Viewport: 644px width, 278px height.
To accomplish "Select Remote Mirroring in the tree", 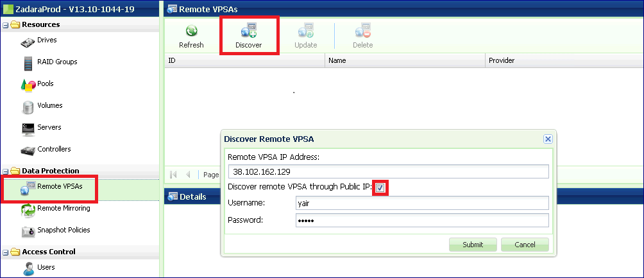I will click(64, 208).
